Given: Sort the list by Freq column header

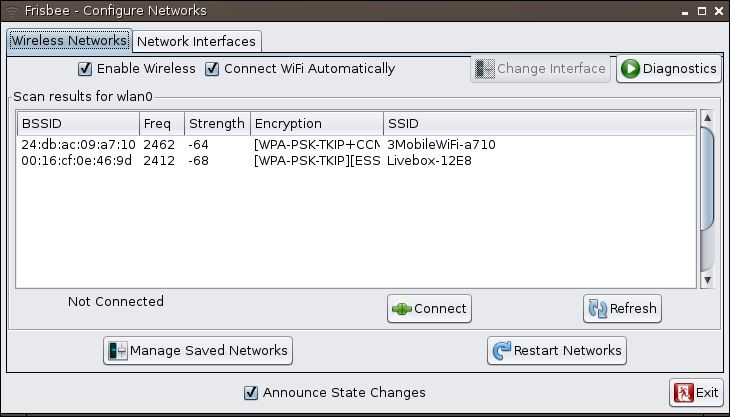Looking at the screenshot, I should [x=160, y=124].
